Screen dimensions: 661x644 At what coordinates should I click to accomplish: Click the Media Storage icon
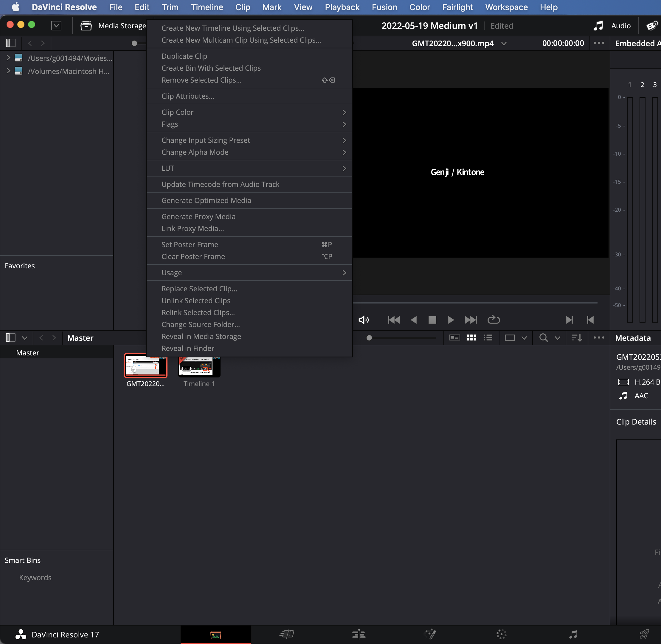tap(86, 26)
